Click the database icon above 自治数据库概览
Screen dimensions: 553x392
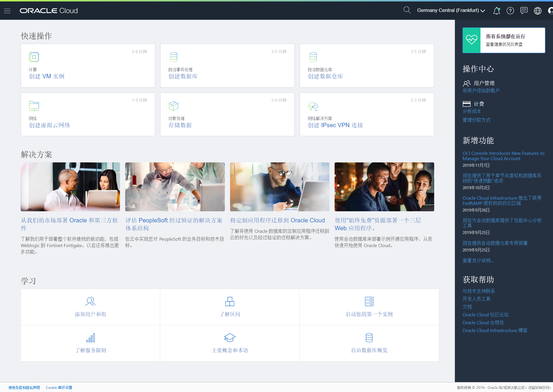pyautogui.click(x=369, y=338)
